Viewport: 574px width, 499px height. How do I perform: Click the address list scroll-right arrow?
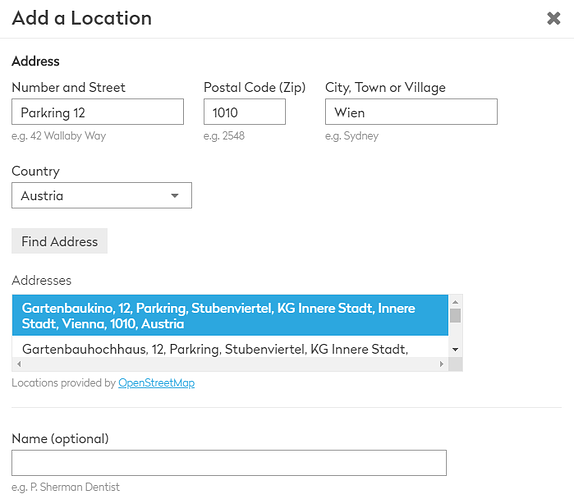(441, 364)
